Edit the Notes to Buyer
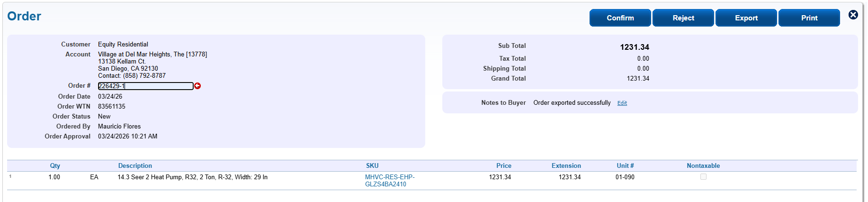Viewport: 868px width, 202px height. [622, 103]
